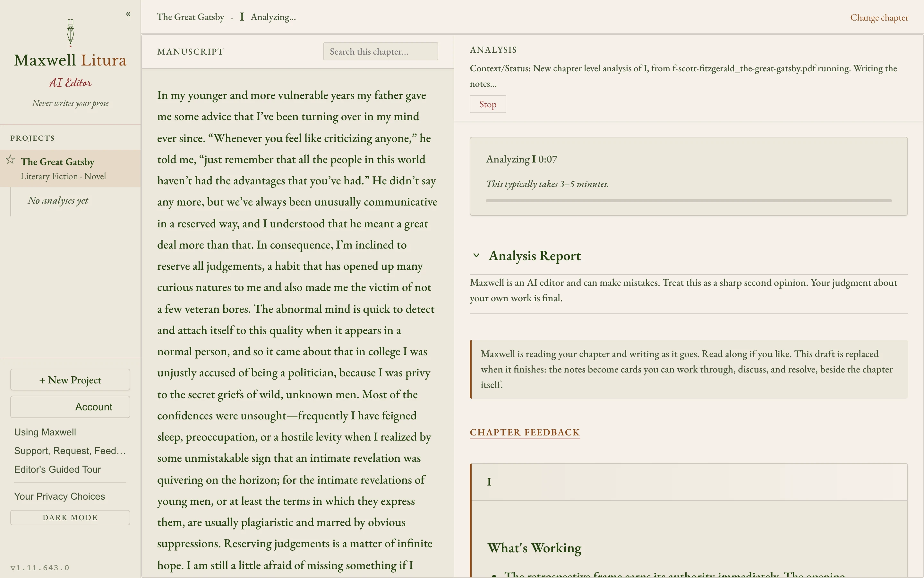Click the analysis progress bar
924x578 pixels.
click(x=689, y=201)
